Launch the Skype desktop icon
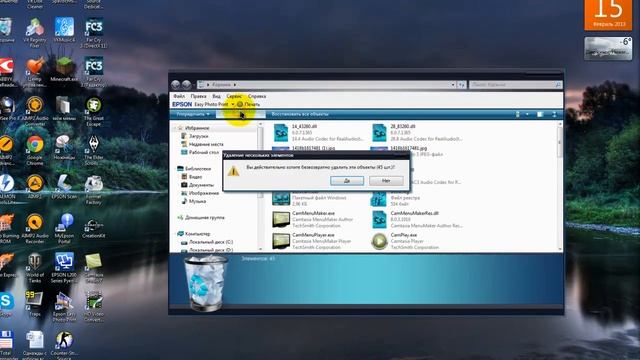 (x=6, y=305)
